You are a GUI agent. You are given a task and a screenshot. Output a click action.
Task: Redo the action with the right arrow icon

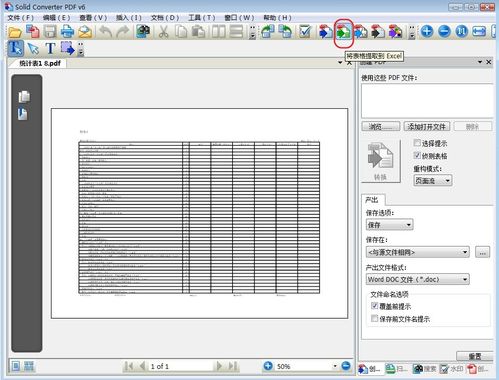[123, 32]
